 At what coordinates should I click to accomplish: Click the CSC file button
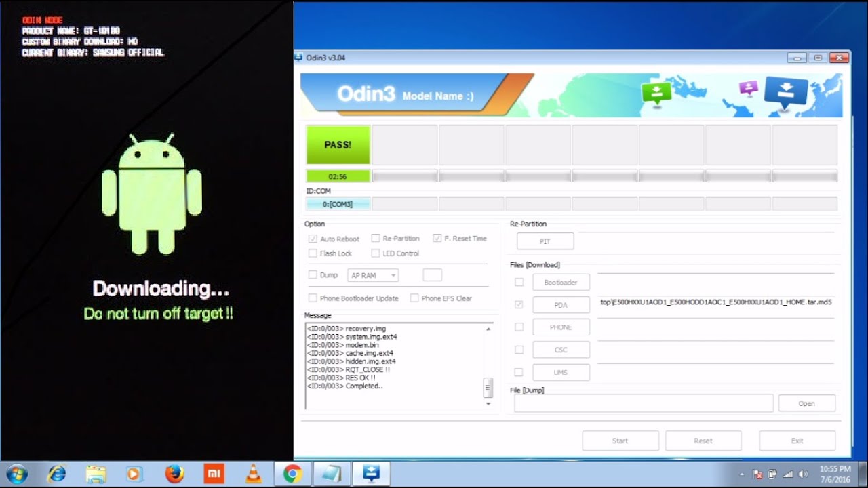[561, 350]
